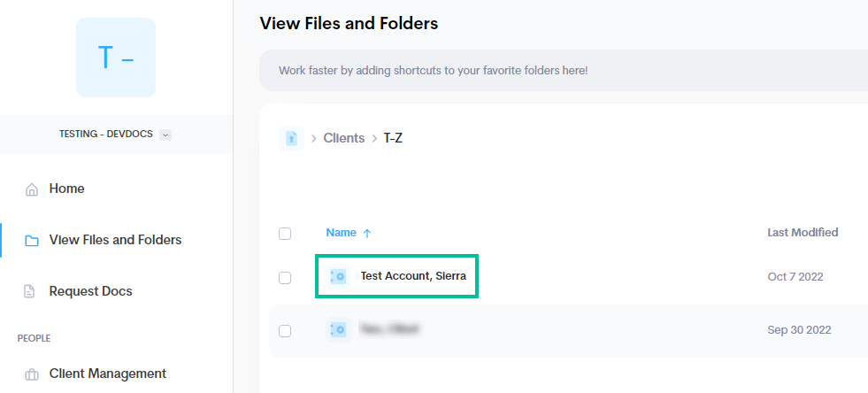Click the favorite folders shortcuts bar
The height and width of the screenshot is (393, 868).
(x=564, y=71)
